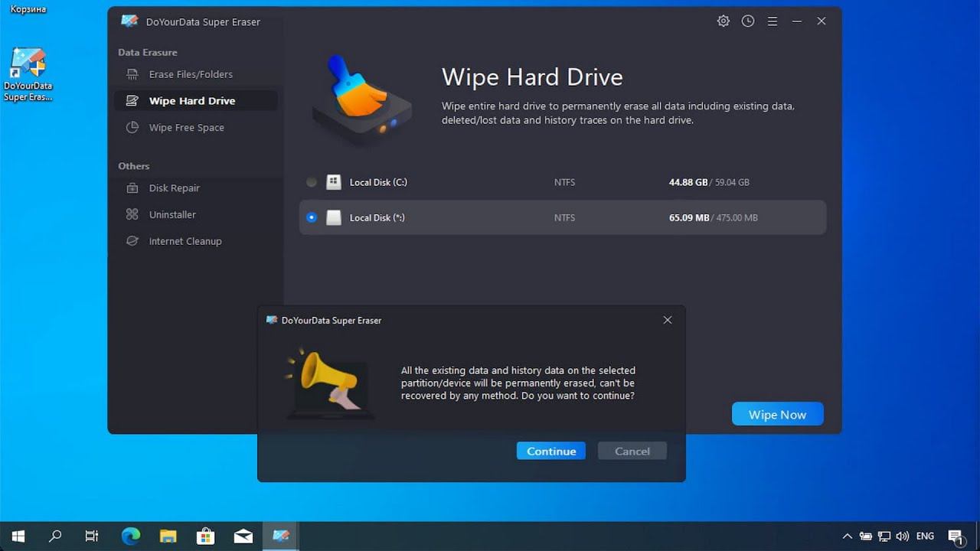Go to Internet Cleanup
Screen dimensions: 980x551
pyautogui.click(x=195, y=241)
